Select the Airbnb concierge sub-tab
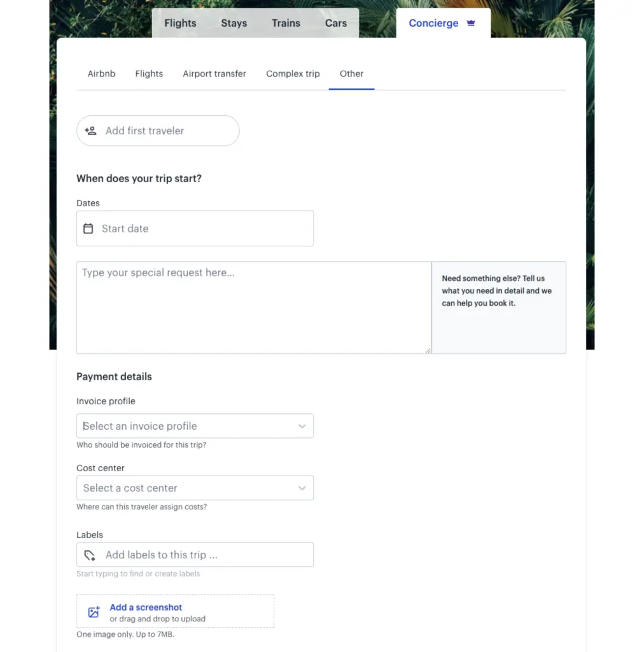Viewport: 644px width, 652px height. 101,74
